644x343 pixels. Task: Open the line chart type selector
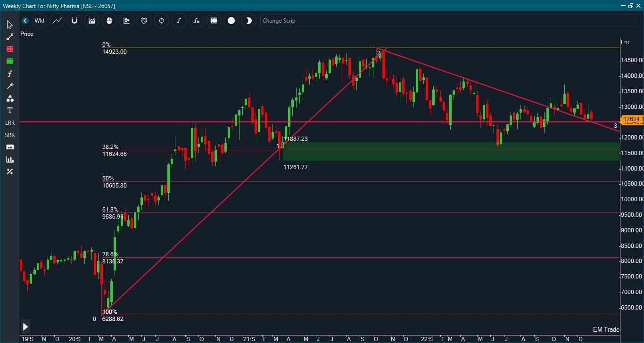coord(57,21)
